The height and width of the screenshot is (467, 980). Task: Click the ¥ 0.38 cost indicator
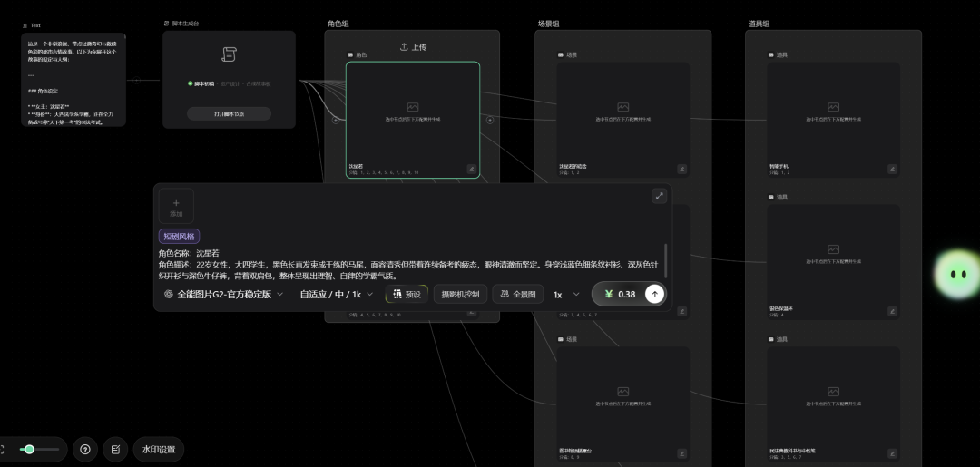click(620, 294)
